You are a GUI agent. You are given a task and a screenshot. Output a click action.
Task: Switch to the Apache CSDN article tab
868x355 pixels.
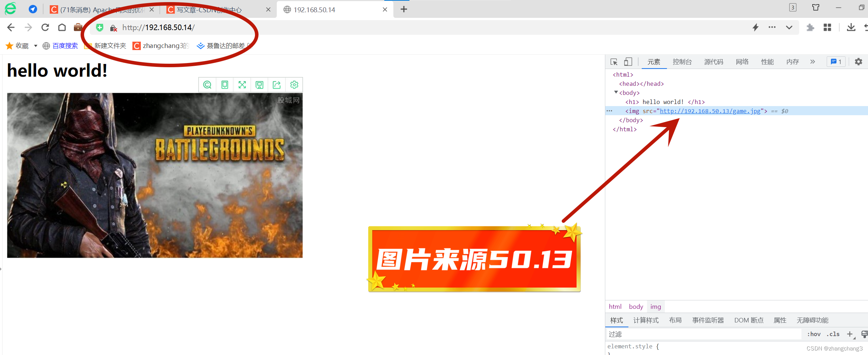point(102,9)
